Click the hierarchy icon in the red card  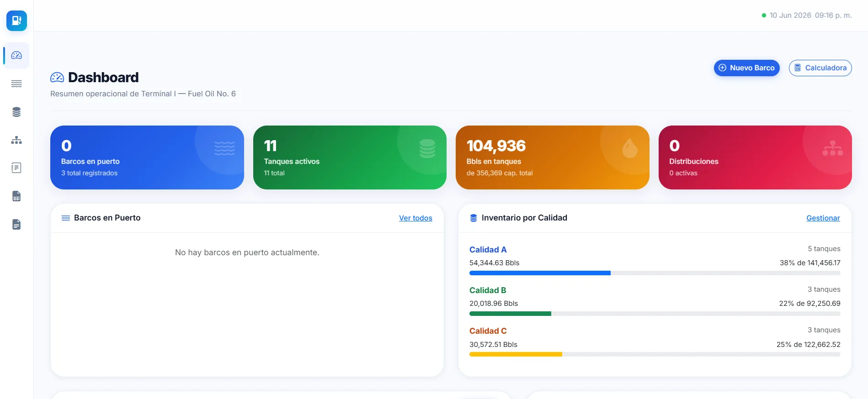pyautogui.click(x=833, y=148)
